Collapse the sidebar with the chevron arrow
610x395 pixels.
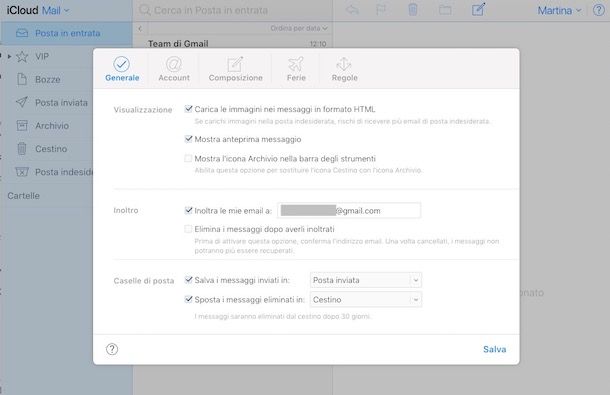[140, 28]
